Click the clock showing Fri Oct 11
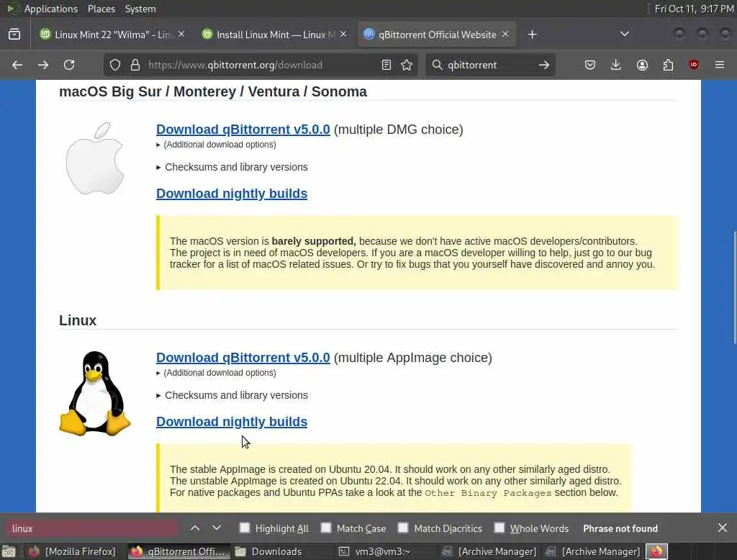 (x=695, y=9)
